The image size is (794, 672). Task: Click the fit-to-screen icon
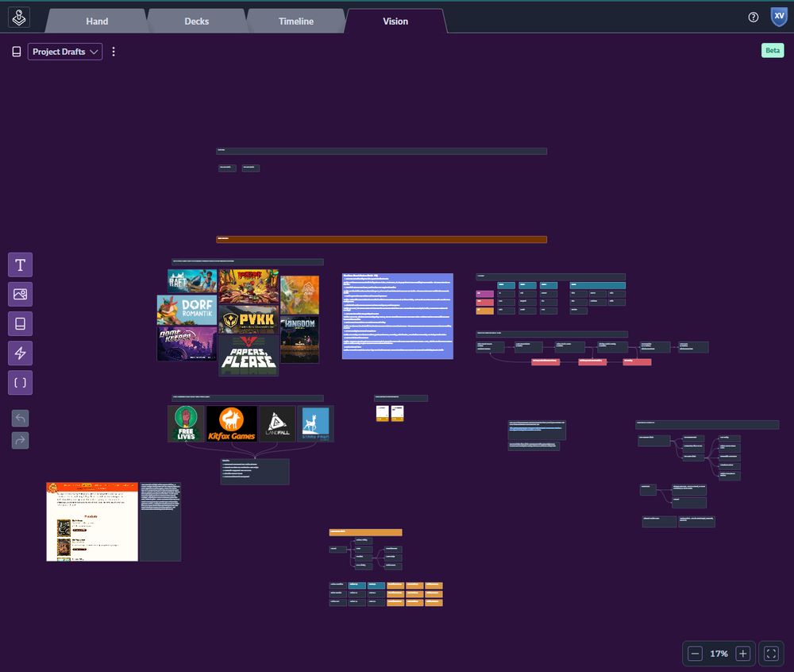pyautogui.click(x=771, y=654)
